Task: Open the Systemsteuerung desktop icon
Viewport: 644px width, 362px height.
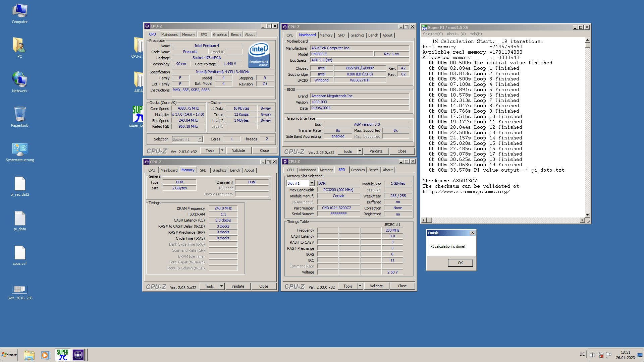Action: (20, 152)
